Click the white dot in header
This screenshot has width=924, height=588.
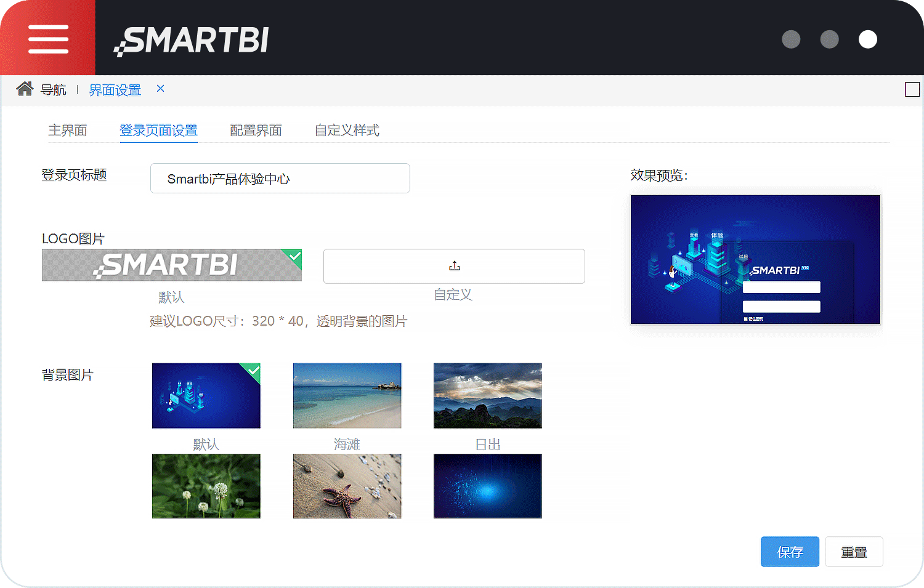point(868,39)
